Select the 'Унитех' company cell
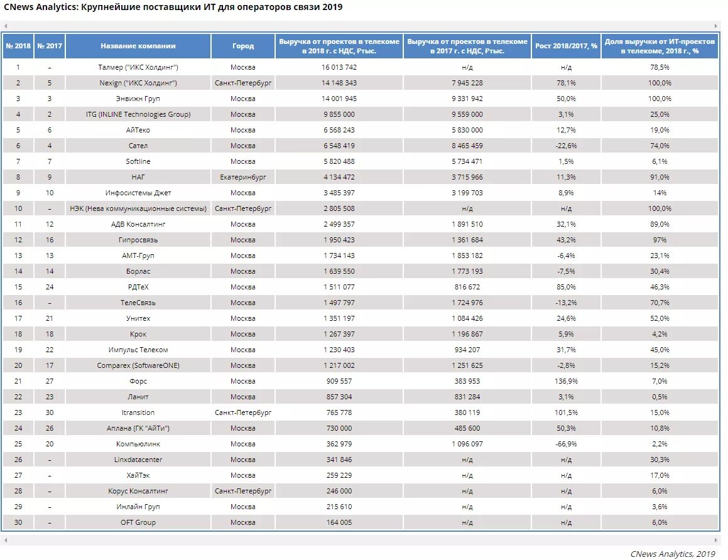The image size is (728, 560). 138,318
